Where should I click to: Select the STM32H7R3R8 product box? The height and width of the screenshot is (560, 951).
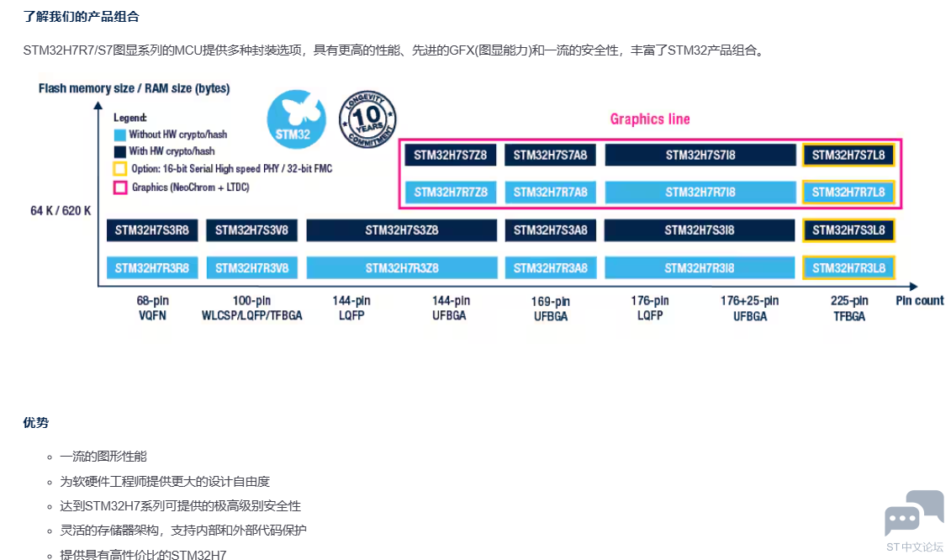point(152,268)
